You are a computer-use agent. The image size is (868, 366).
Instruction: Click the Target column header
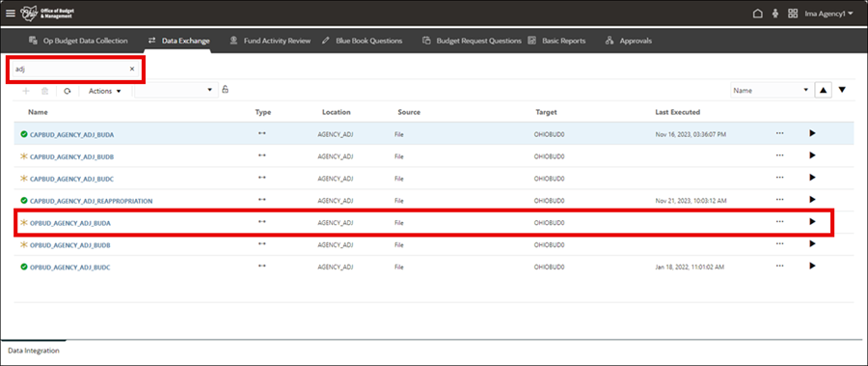point(546,112)
